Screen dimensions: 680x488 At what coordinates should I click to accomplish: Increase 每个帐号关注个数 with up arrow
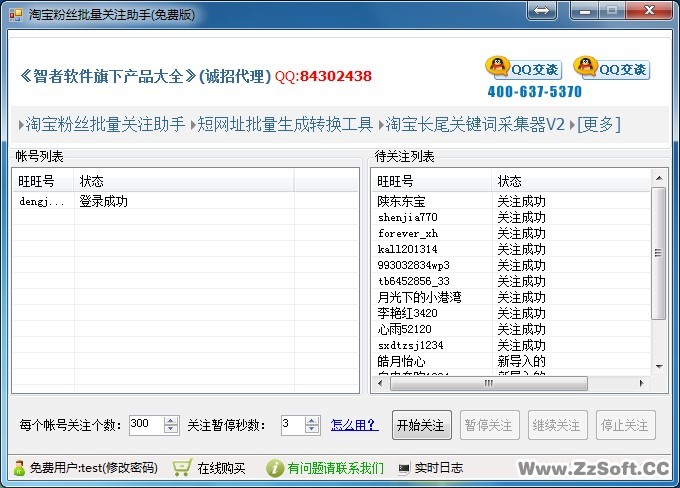(x=170, y=419)
